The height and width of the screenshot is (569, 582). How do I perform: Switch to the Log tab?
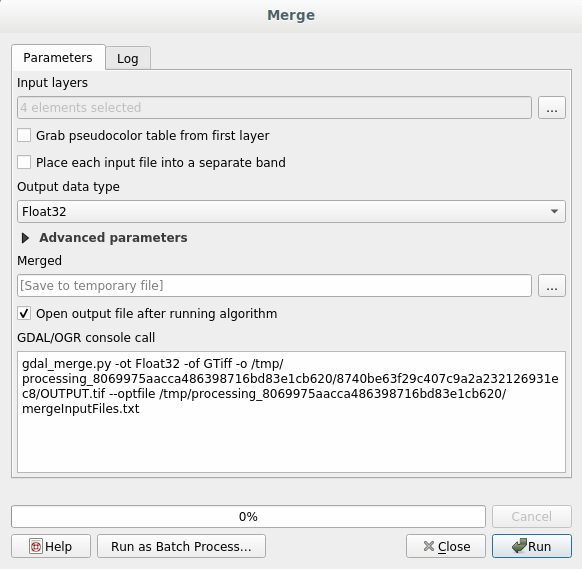tap(128, 58)
